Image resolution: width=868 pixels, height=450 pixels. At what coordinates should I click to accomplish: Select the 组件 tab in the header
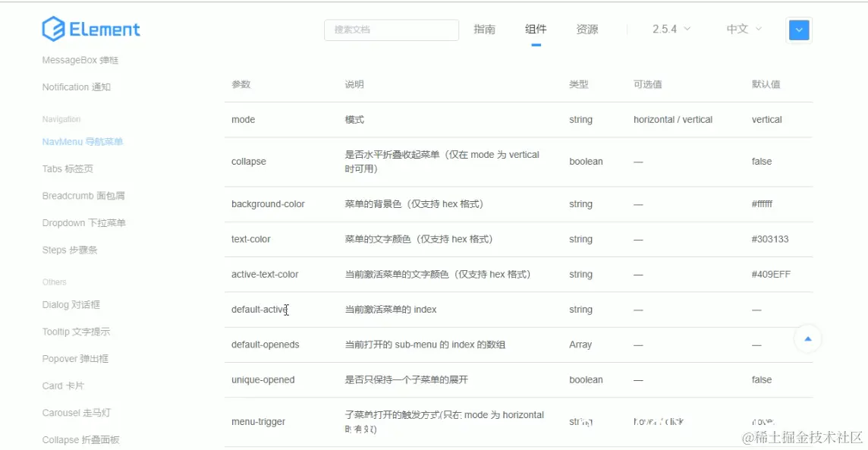(536, 29)
